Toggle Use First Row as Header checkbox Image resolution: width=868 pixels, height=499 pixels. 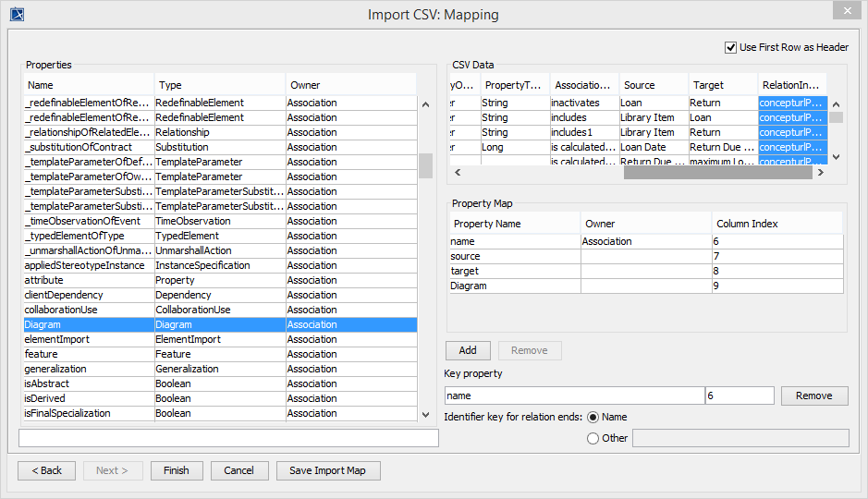coord(731,47)
